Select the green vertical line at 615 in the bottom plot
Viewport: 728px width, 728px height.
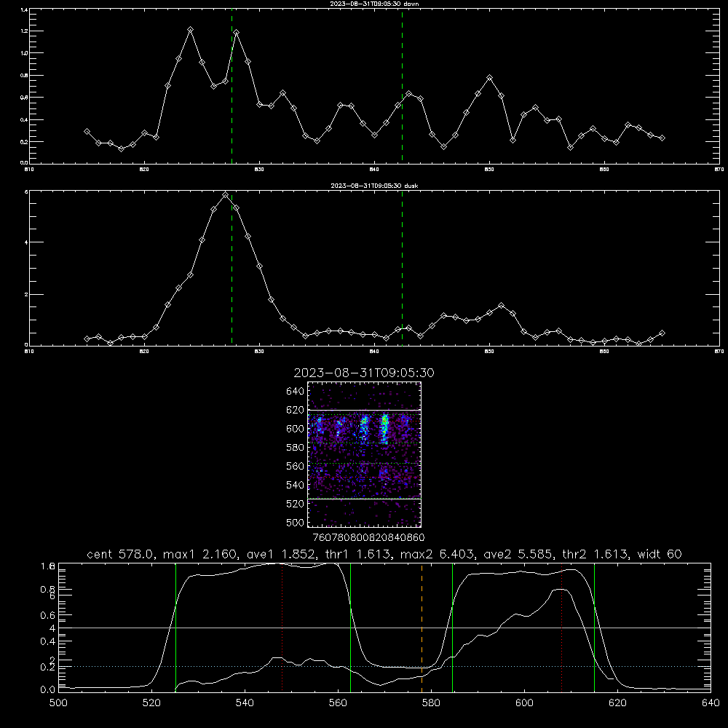click(x=594, y=628)
